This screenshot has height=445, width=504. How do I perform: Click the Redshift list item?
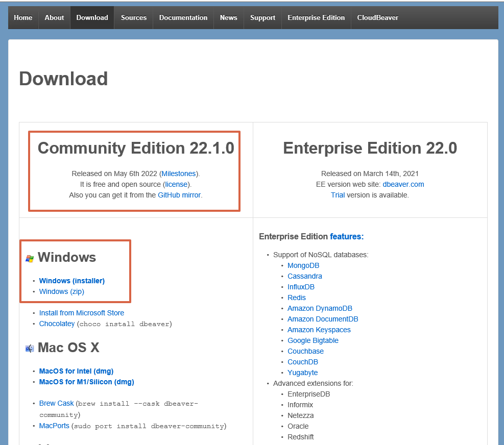[x=301, y=437]
